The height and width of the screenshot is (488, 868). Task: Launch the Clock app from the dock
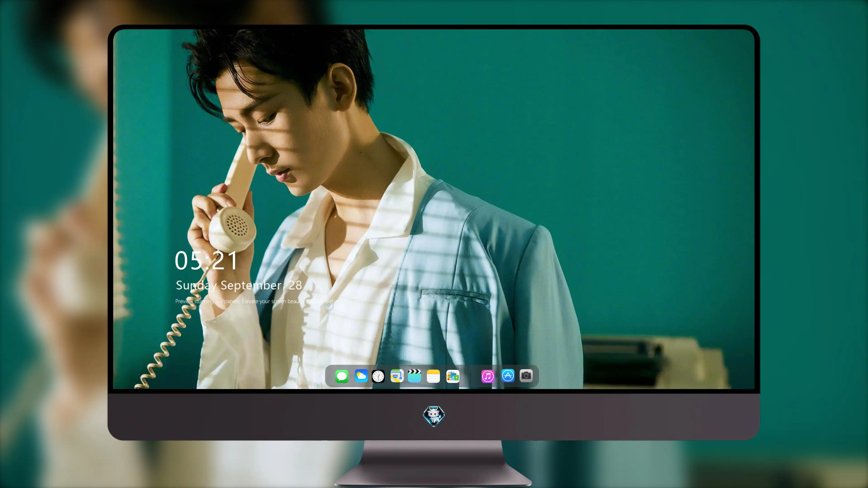pyautogui.click(x=378, y=376)
